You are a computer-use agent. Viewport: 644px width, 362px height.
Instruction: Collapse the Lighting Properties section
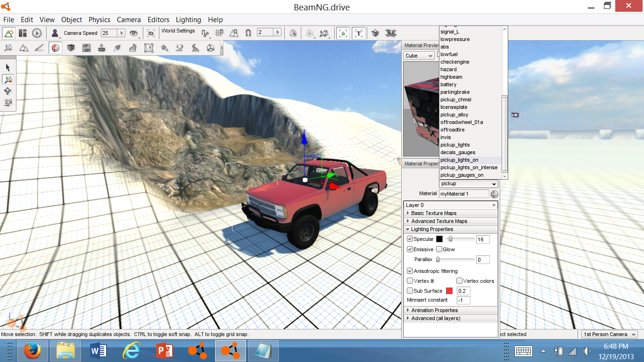click(451, 229)
